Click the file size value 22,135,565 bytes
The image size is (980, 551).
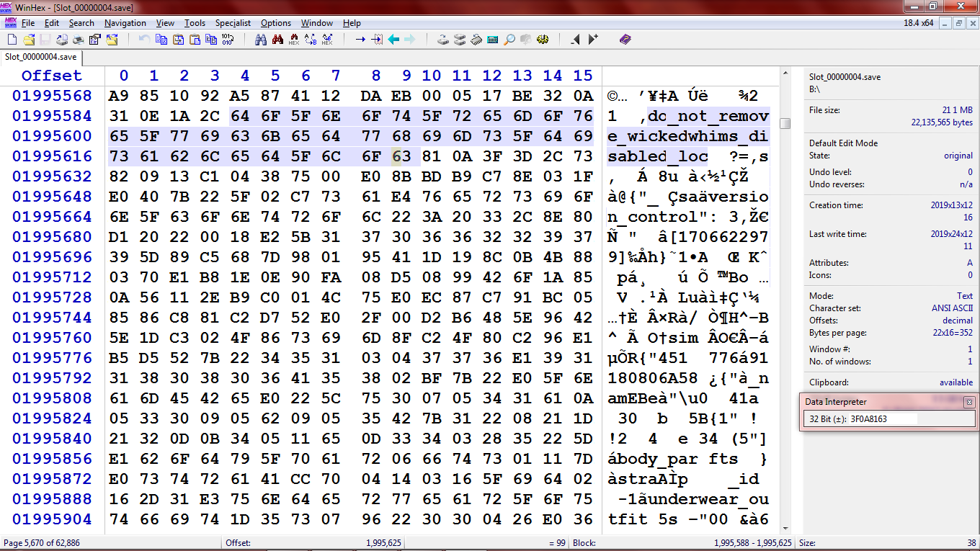pos(943,122)
